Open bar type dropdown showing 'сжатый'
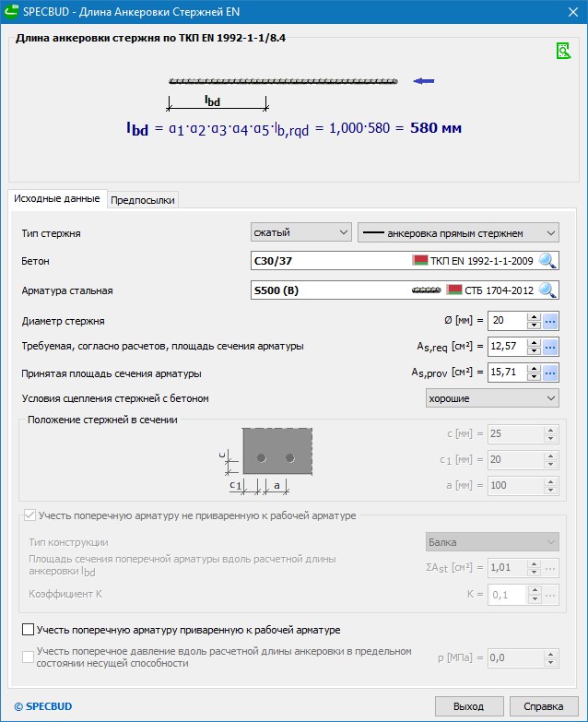 tap(300, 232)
